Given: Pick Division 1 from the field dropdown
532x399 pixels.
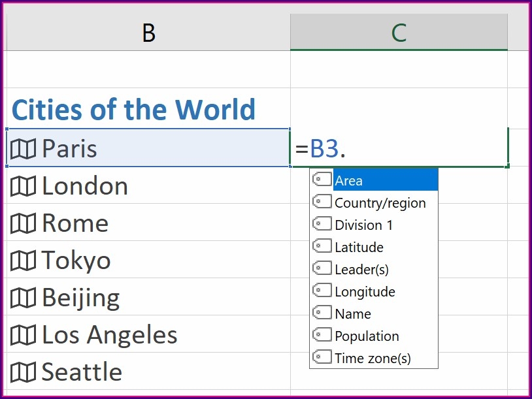Looking at the screenshot, I should (364, 225).
